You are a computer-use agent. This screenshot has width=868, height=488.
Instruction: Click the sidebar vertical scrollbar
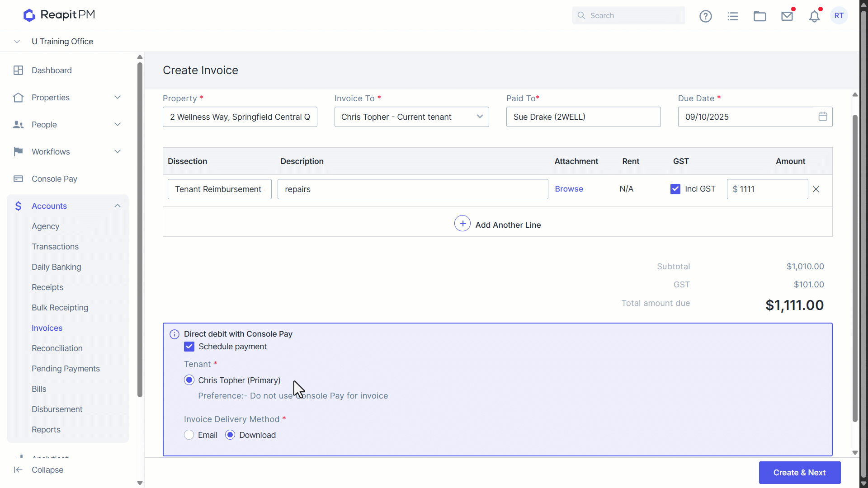tap(140, 230)
